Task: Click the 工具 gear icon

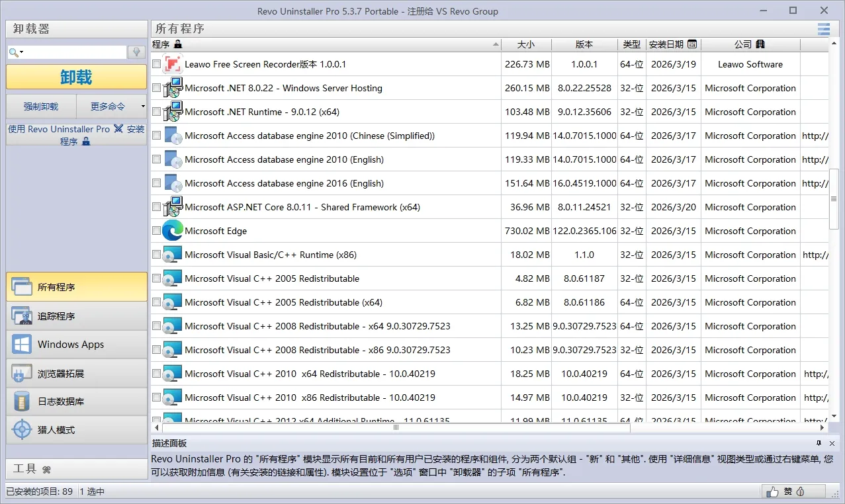Action: pyautogui.click(x=46, y=469)
